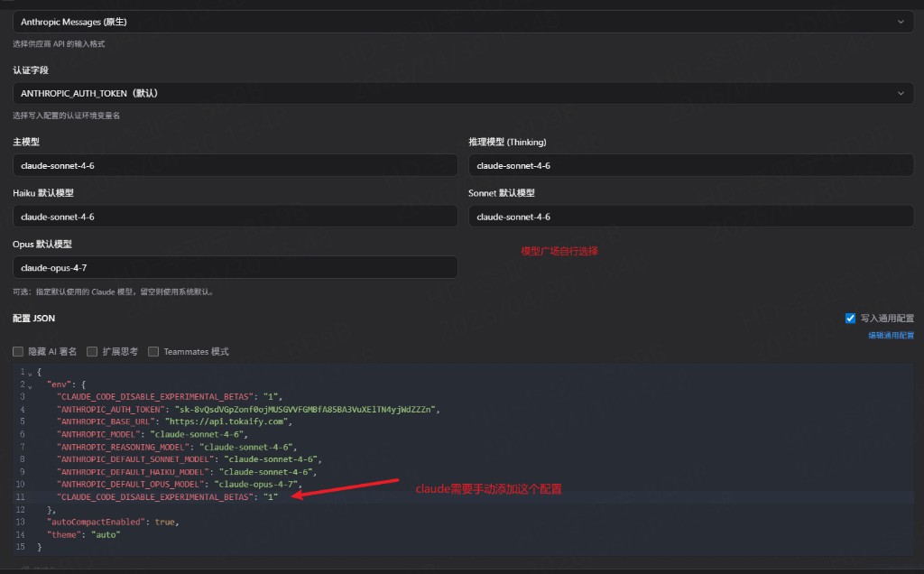
Task: Click the ANTHROPIC_AUTH_TOKEN line in JSON
Action: 249,409
